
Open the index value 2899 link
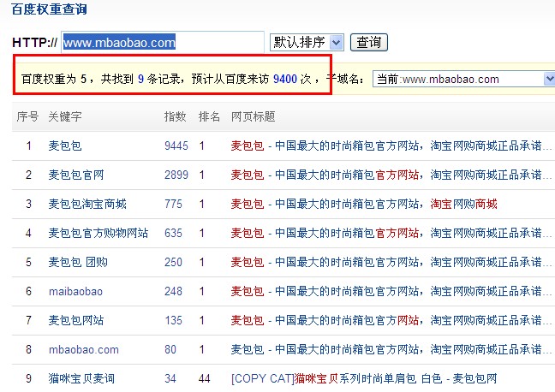click(176, 175)
